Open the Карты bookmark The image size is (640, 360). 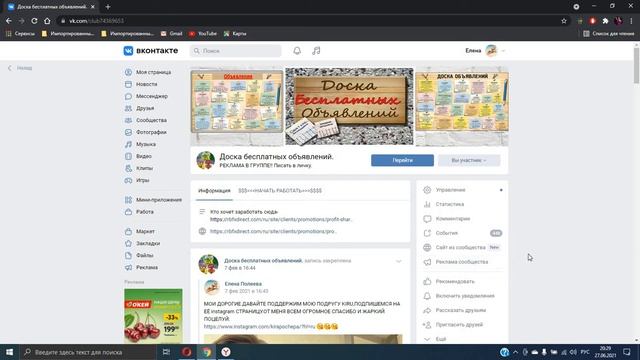tap(235, 34)
